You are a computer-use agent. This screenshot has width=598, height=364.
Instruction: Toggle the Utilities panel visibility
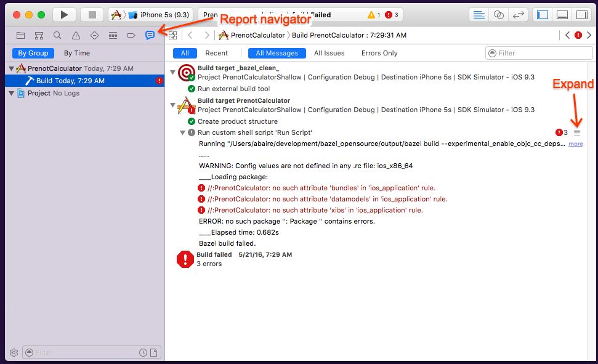point(582,15)
